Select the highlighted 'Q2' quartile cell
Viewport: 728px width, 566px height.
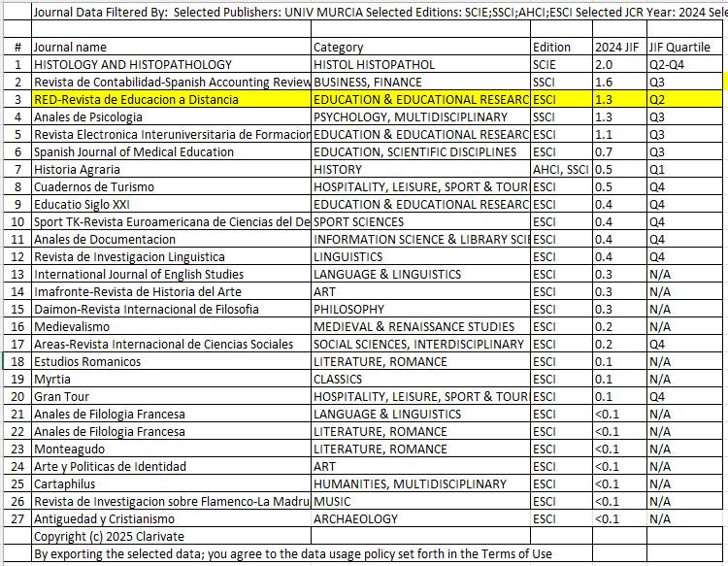point(685,99)
